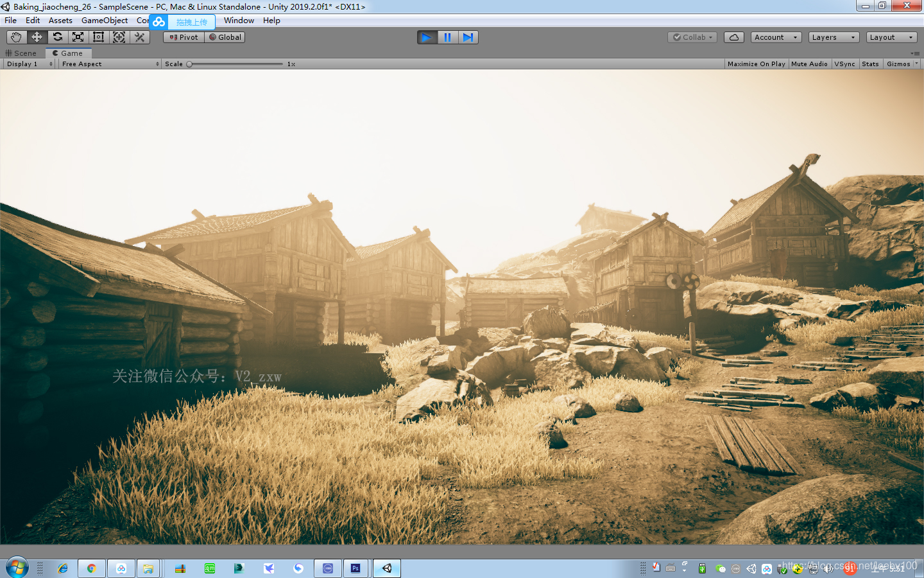The image size is (924, 578).
Task: Stop play mode with the Play button
Action: (x=427, y=37)
